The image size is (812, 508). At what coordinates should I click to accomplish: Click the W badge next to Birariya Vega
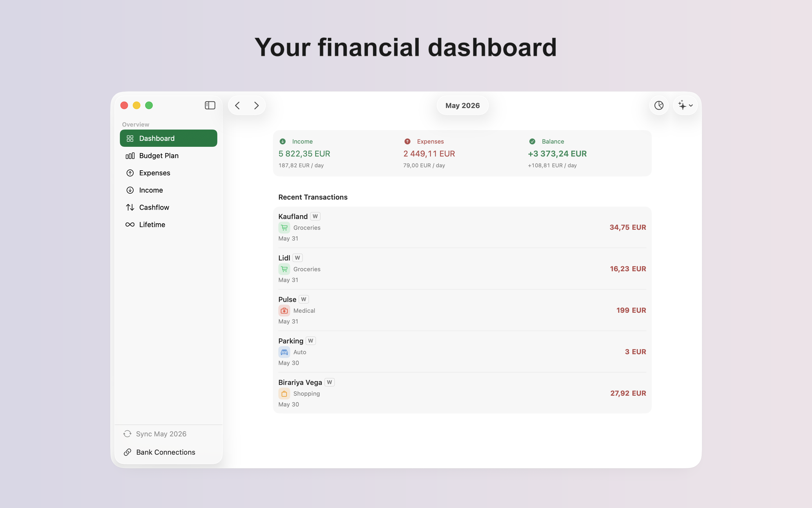point(330,382)
